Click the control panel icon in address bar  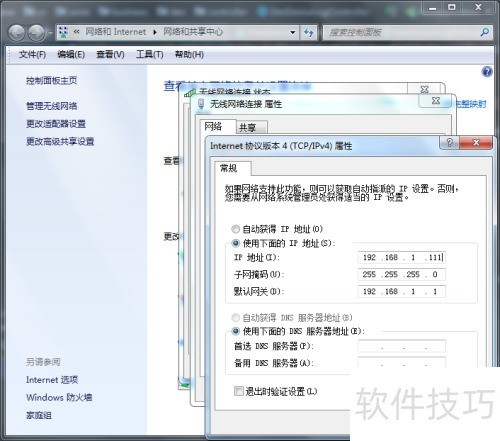click(63, 32)
